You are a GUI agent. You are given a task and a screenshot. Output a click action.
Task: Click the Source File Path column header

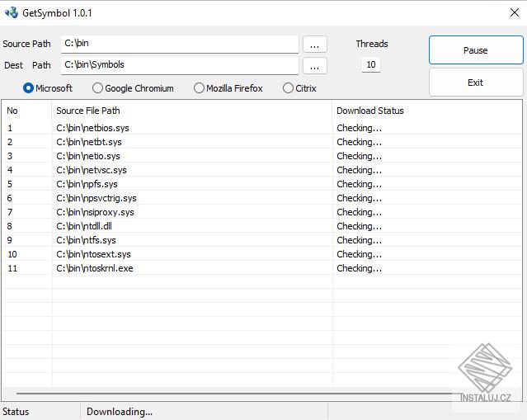click(192, 111)
